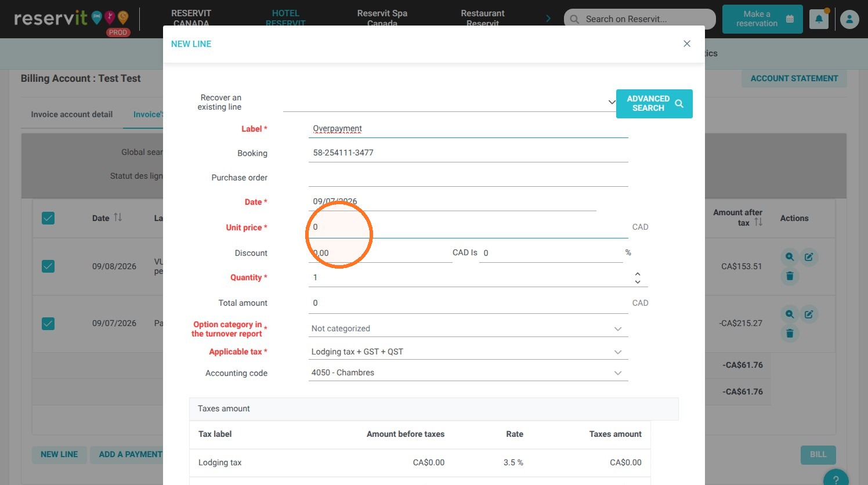Click the 3.5 % rate value
Viewport: 868px width, 485px height.
point(513,462)
